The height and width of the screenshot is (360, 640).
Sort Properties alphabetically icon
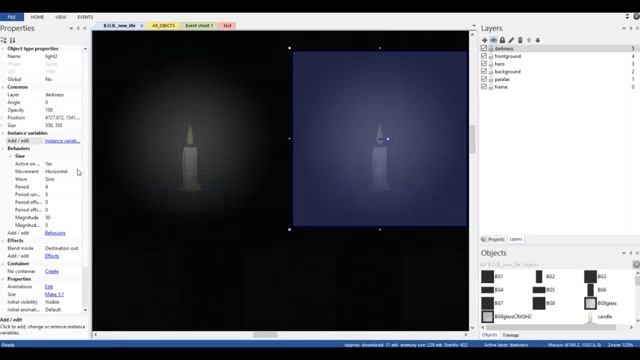click(13, 40)
